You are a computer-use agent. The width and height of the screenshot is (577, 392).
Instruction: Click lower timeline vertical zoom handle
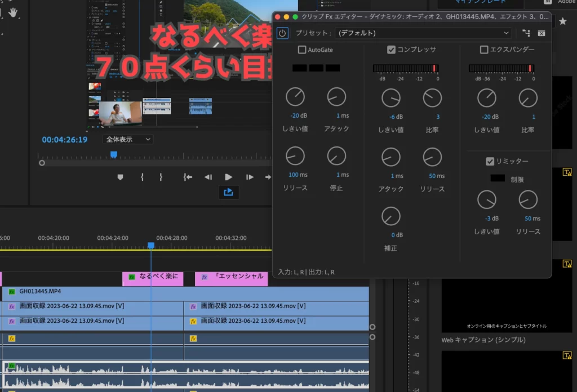click(x=372, y=337)
